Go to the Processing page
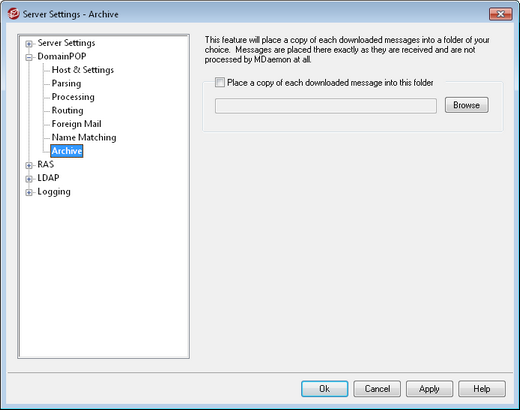The width and height of the screenshot is (520, 410). tap(73, 97)
